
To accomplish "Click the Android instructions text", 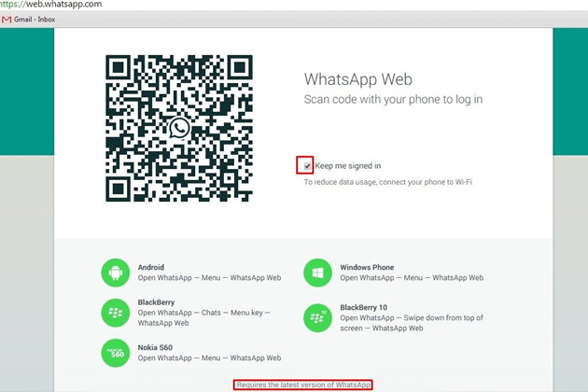I will [209, 278].
